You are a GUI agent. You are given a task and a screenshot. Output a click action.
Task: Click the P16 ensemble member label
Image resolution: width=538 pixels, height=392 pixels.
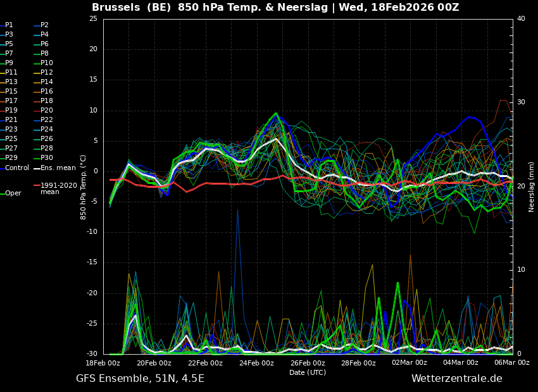click(x=47, y=92)
